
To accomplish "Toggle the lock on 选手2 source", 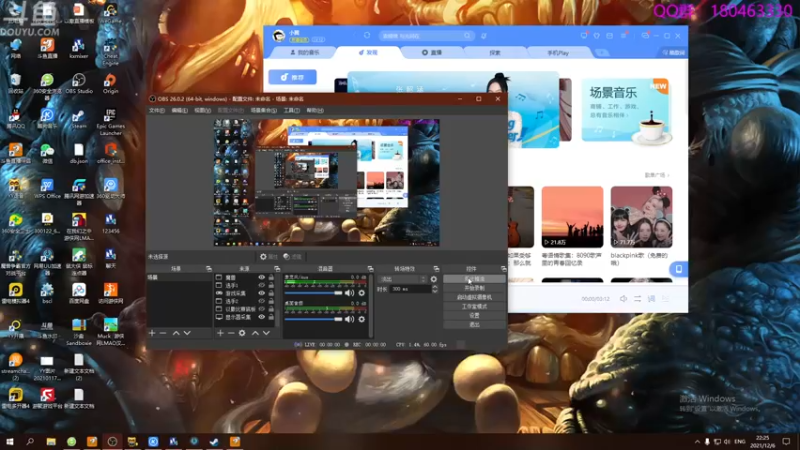I will 271,301.
